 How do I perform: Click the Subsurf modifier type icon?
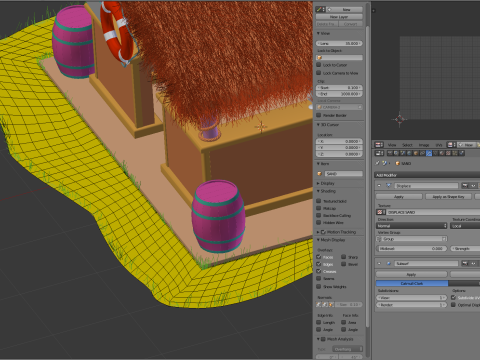point(389,263)
